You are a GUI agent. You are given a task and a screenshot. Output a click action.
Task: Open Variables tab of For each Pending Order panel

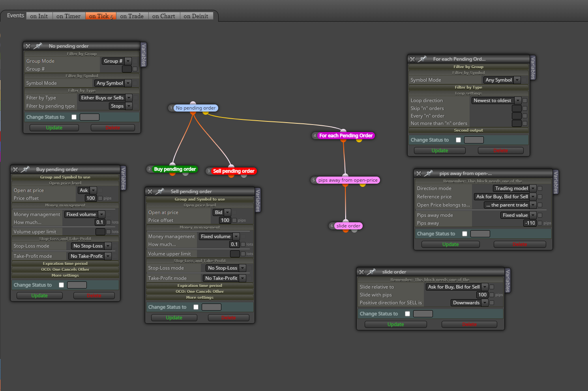(533, 68)
